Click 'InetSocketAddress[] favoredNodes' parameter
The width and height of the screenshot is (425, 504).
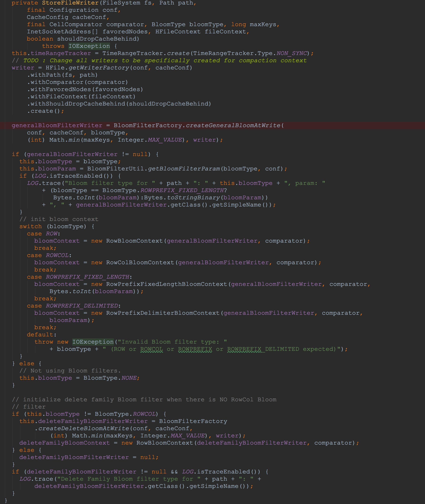[87, 32]
